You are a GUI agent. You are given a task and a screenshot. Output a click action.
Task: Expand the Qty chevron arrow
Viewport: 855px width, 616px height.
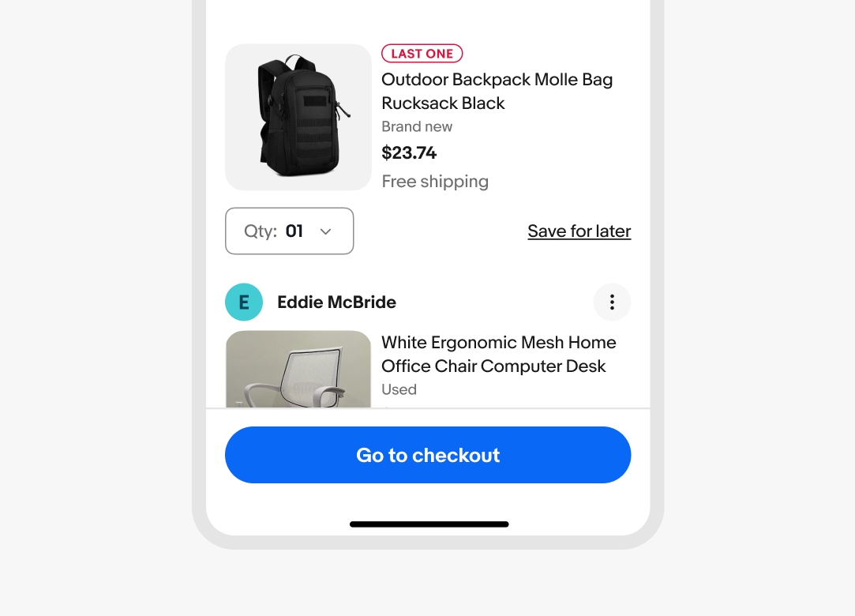325,231
